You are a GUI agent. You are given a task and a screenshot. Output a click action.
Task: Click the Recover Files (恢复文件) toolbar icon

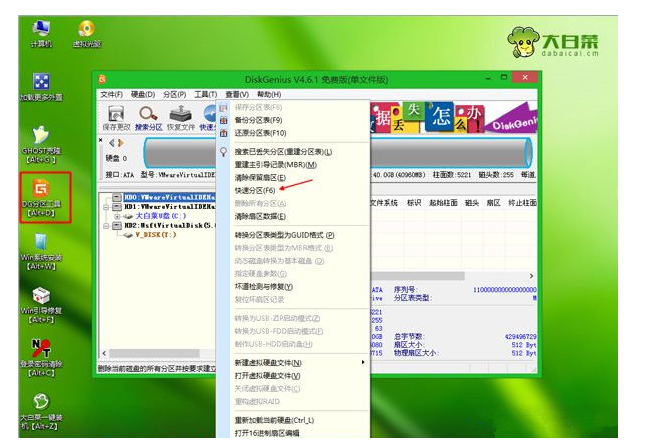(180, 117)
